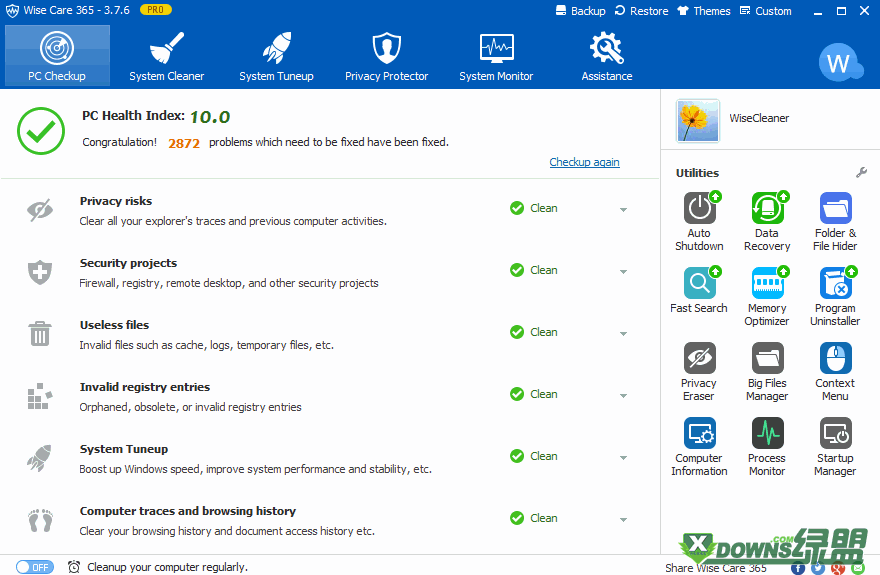Launch the Data Recovery utility

(767, 221)
